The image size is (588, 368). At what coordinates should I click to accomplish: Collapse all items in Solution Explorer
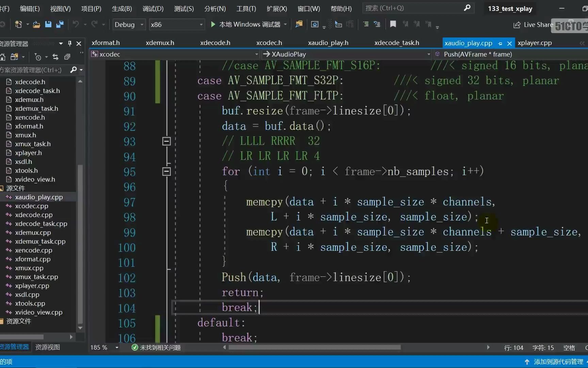[x=67, y=57]
